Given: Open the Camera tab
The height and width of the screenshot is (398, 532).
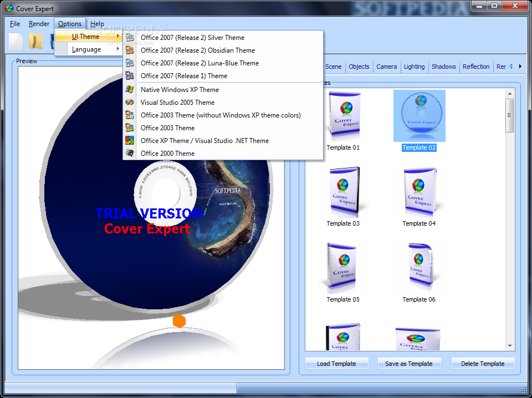Looking at the screenshot, I should 386,67.
